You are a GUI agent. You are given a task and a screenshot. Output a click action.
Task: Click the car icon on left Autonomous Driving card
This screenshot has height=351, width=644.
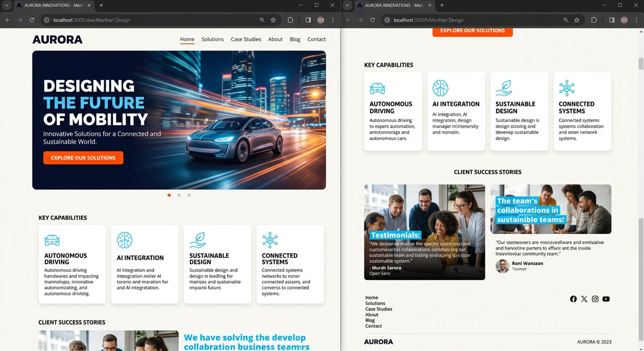[x=52, y=240]
